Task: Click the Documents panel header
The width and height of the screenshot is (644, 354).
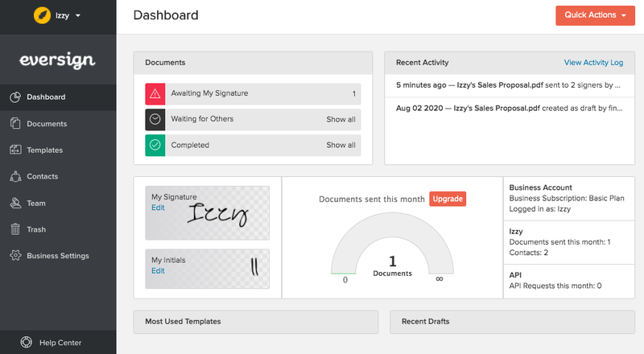Action: tap(253, 63)
